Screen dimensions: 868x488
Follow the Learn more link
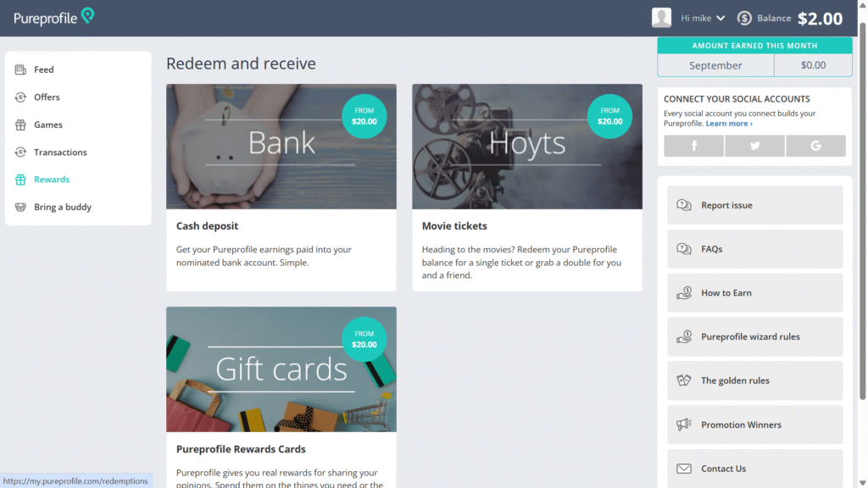[x=729, y=124]
